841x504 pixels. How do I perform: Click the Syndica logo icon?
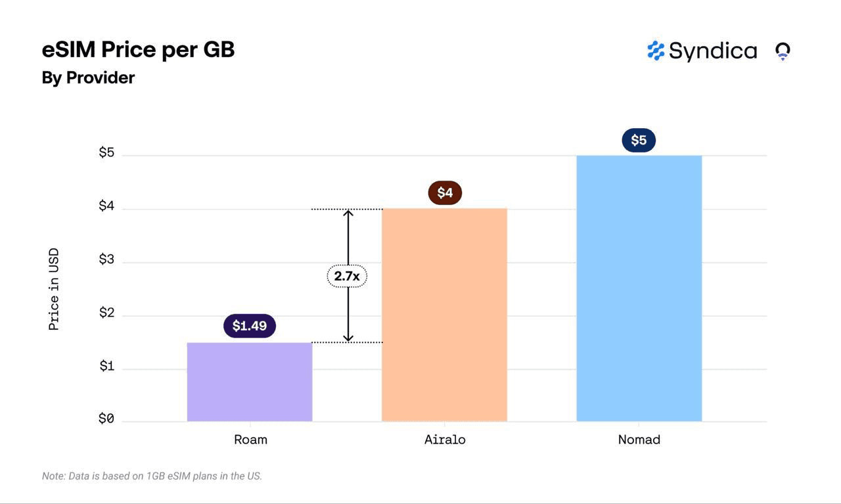point(656,51)
